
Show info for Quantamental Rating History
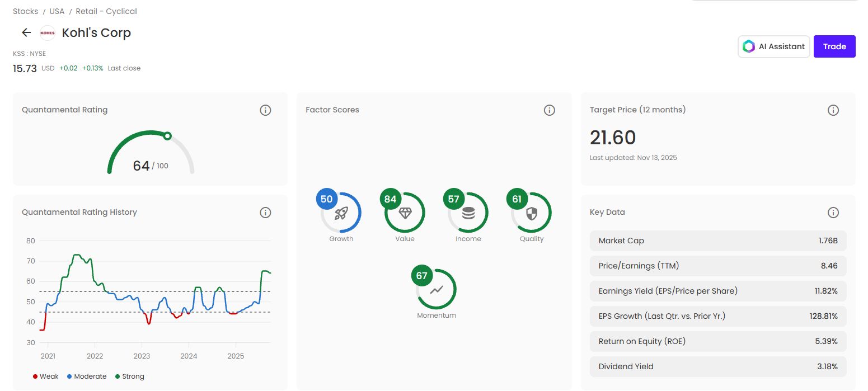point(266,213)
